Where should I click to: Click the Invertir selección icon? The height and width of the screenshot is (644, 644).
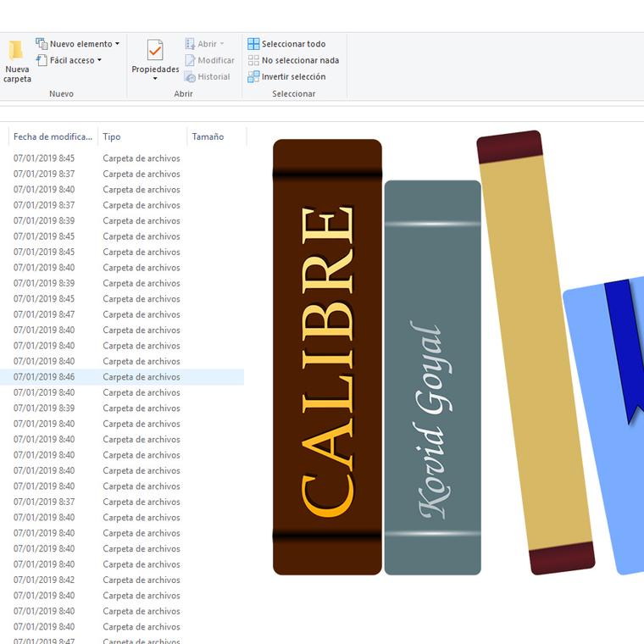coord(253,77)
